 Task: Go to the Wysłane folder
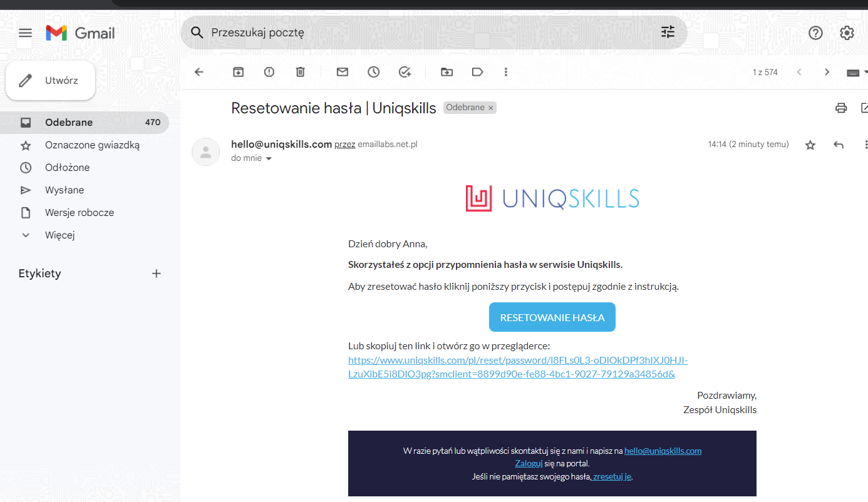point(65,190)
